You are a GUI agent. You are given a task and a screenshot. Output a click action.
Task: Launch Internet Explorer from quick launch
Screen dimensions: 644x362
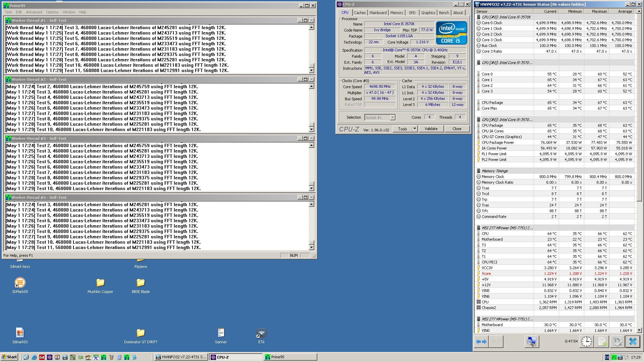pos(34,357)
